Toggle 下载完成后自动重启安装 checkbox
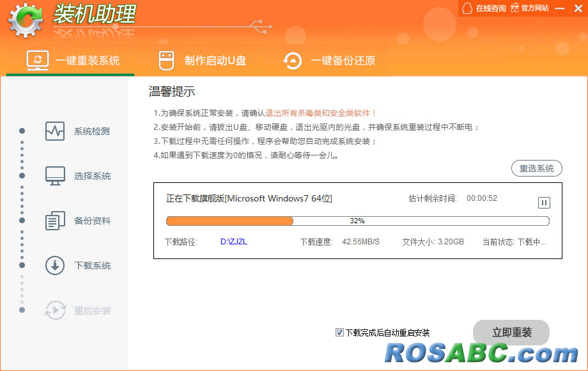Viewport: 588px width, 371px height. click(x=339, y=333)
